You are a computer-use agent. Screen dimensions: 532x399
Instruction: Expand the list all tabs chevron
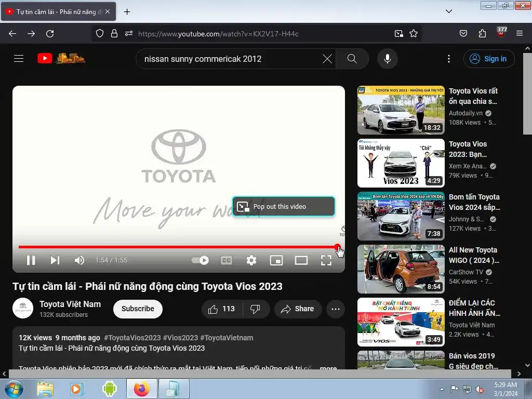coord(448,11)
